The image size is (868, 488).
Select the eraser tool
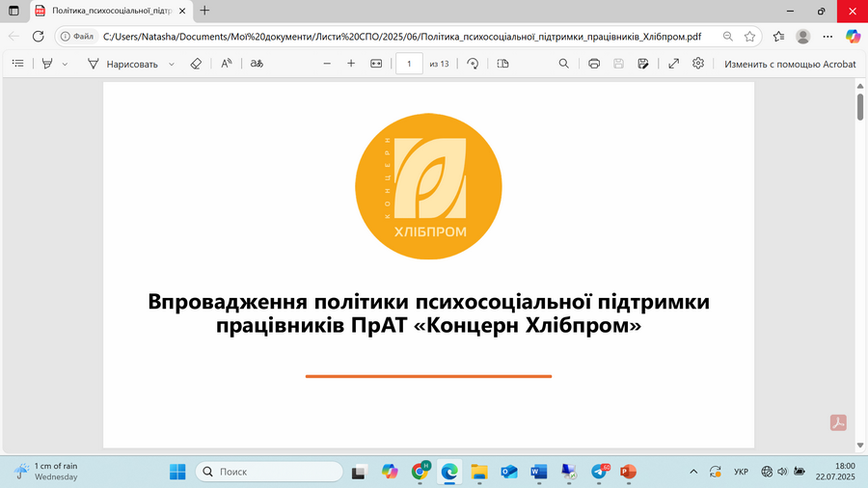pyautogui.click(x=196, y=64)
